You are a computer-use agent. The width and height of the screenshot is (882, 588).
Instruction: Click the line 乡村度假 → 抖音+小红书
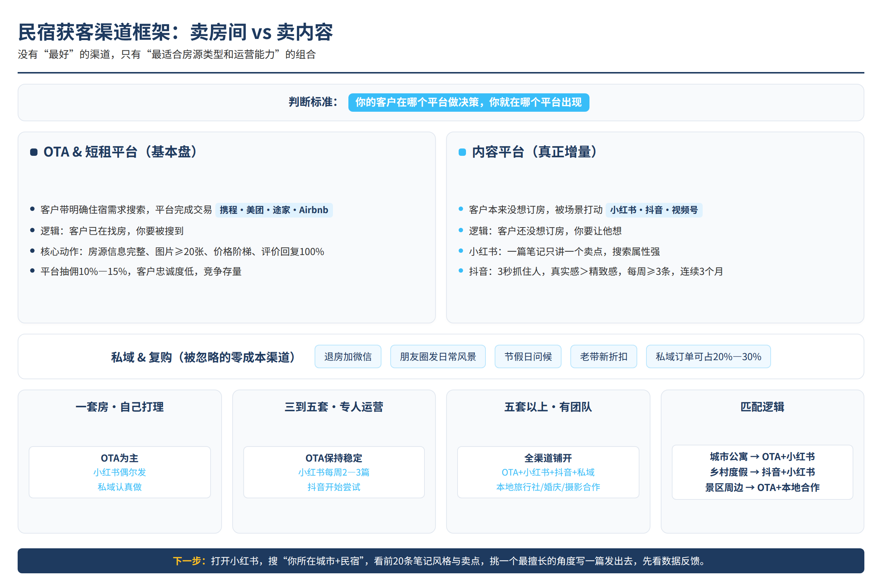[762, 472]
